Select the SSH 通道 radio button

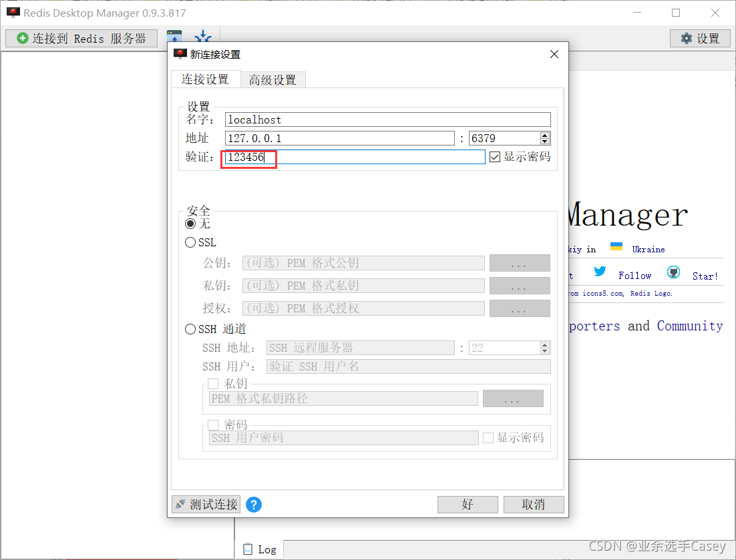click(190, 329)
